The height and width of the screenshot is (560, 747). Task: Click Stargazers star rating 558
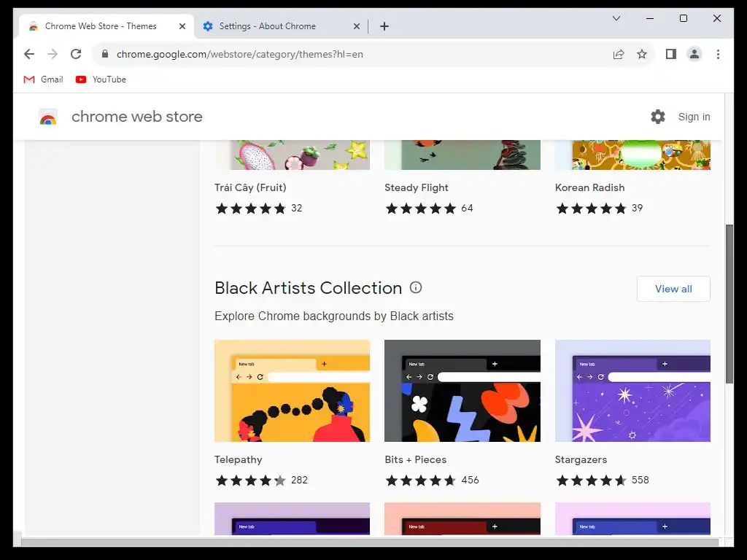click(602, 480)
